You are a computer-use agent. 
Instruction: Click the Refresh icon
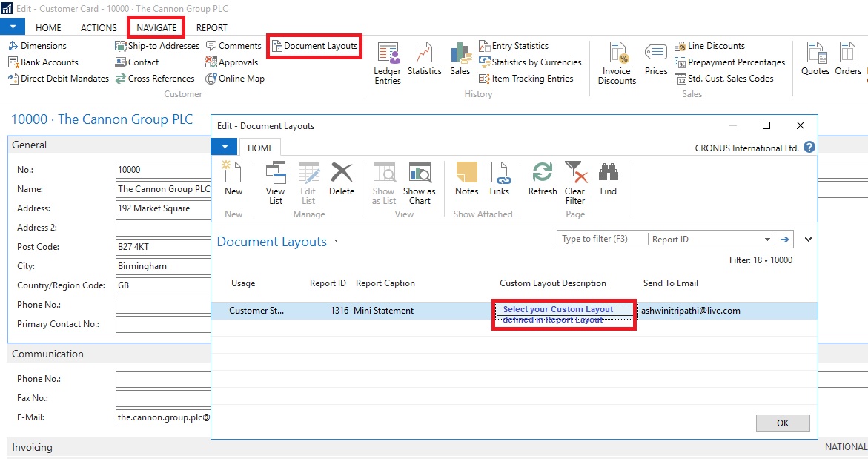tap(543, 179)
